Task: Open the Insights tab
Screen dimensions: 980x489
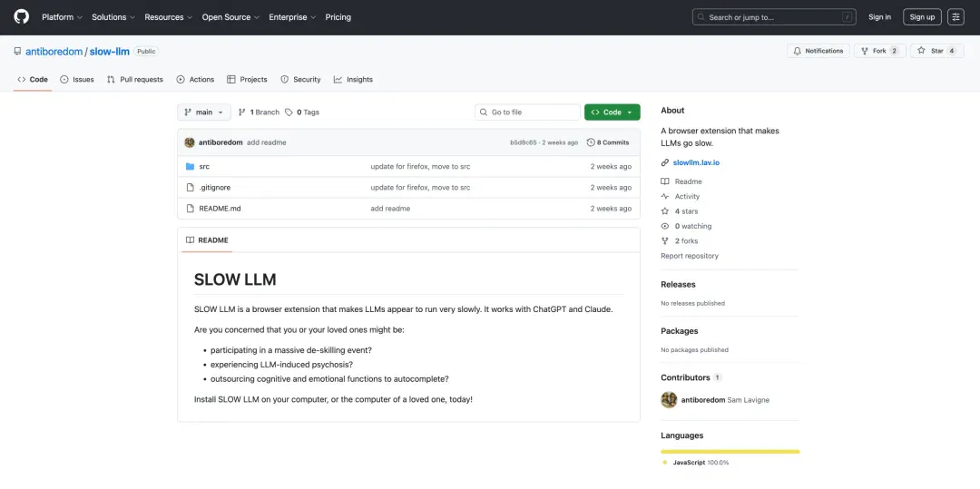Action: click(x=353, y=79)
